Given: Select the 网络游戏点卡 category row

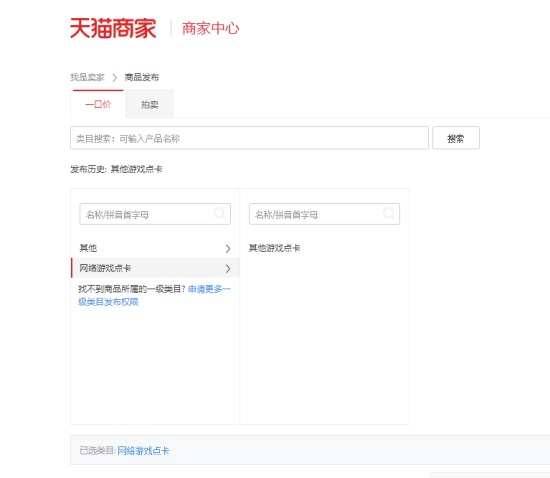Looking at the screenshot, I should coord(155,268).
